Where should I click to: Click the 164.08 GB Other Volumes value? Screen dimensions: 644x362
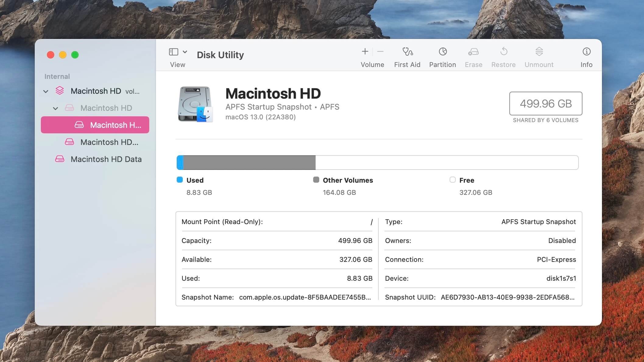pyautogui.click(x=339, y=192)
